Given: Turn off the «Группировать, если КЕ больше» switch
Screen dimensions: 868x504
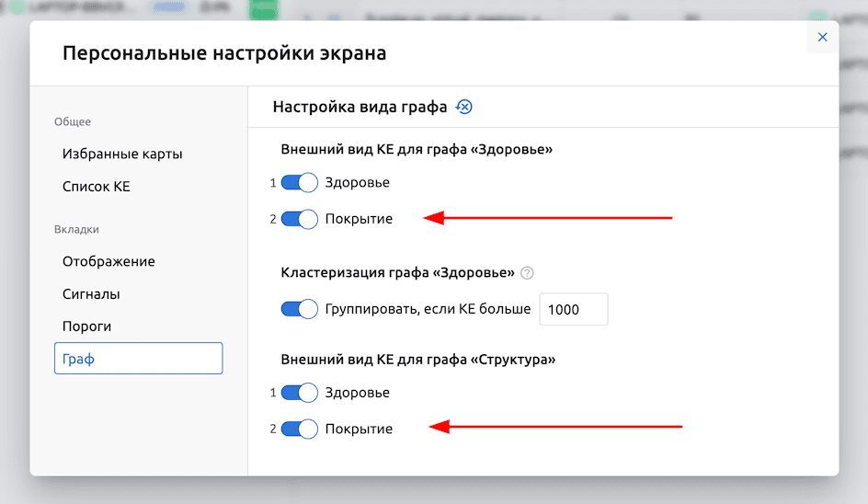Looking at the screenshot, I should pos(300,309).
